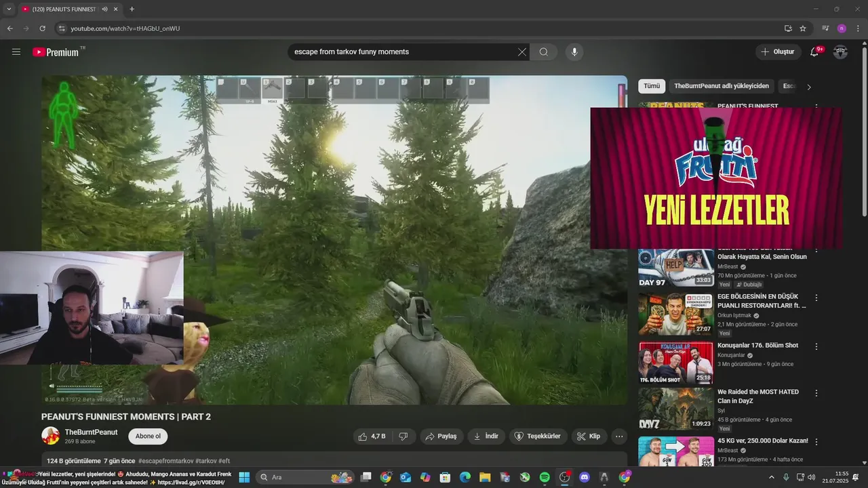
Task: Open options for 45 KG ver video
Action: tap(816, 441)
